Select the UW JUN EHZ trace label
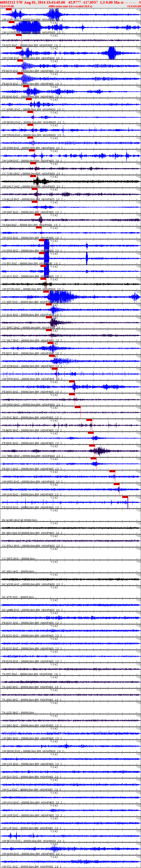 tap(32, 495)
